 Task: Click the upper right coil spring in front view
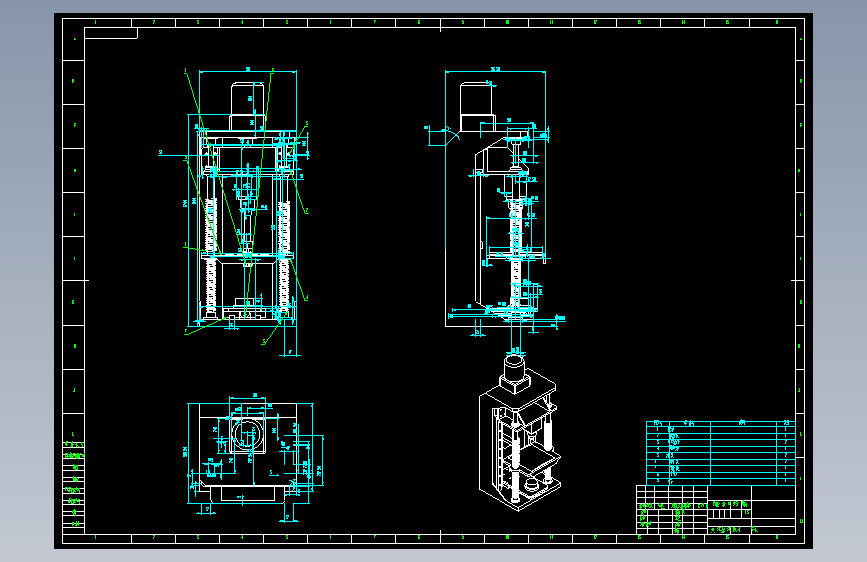pos(284,226)
